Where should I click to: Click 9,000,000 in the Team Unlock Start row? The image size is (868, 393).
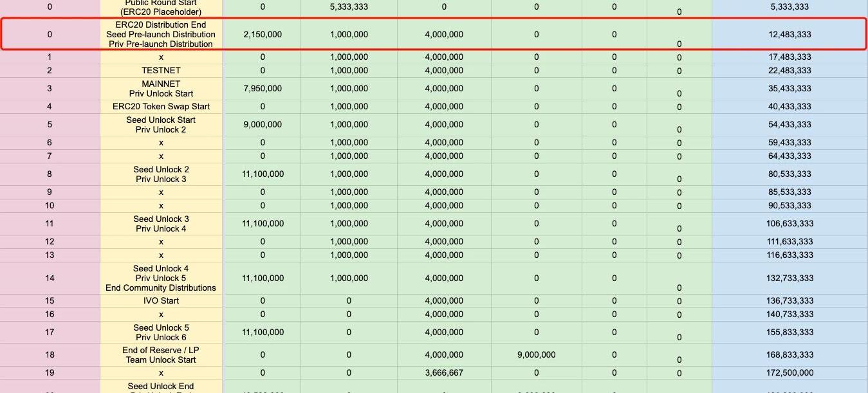pyautogui.click(x=536, y=355)
